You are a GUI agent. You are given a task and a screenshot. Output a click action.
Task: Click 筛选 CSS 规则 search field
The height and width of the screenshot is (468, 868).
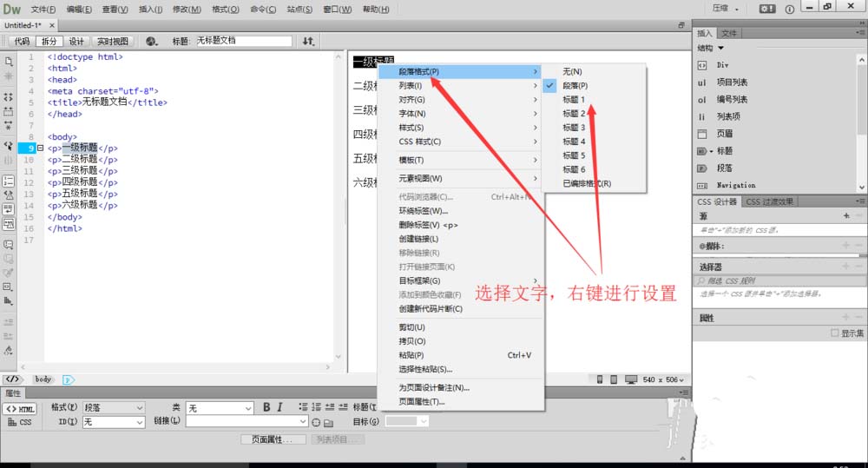point(780,280)
